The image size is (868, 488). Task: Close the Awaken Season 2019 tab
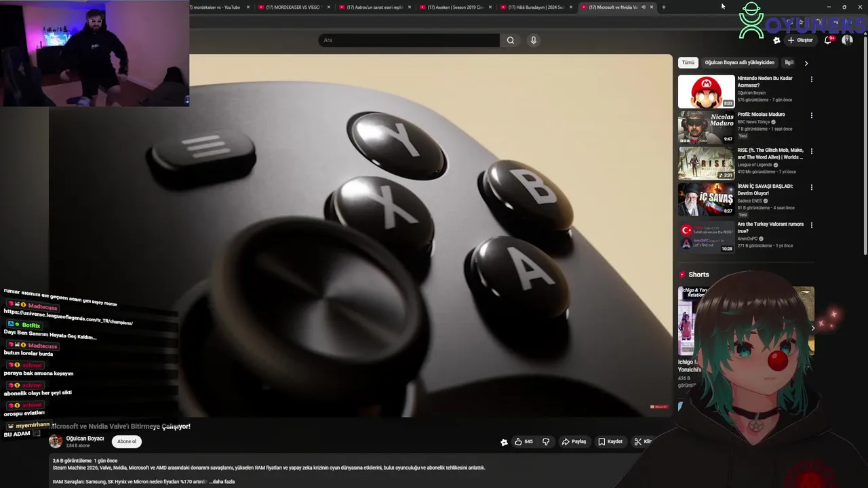490,7
